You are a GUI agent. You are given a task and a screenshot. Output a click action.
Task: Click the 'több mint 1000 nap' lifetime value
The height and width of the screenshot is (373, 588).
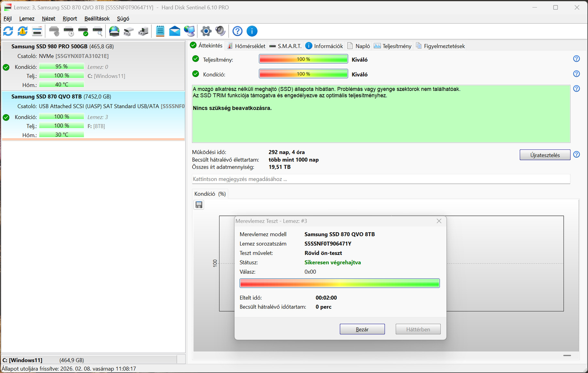(x=294, y=159)
